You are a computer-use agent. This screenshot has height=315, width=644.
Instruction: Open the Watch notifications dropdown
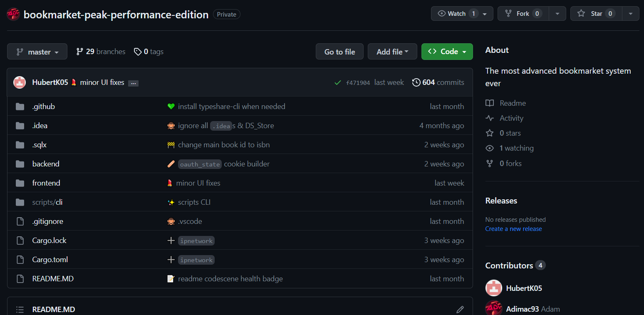point(462,14)
